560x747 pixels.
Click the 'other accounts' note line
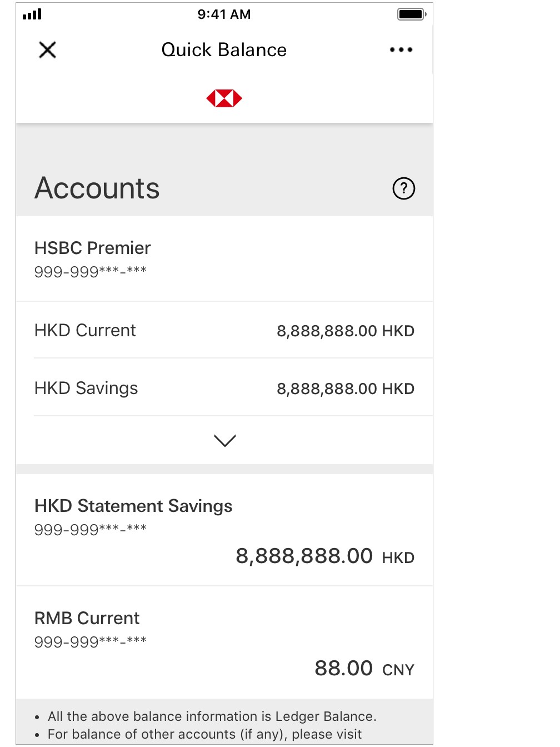point(204,734)
